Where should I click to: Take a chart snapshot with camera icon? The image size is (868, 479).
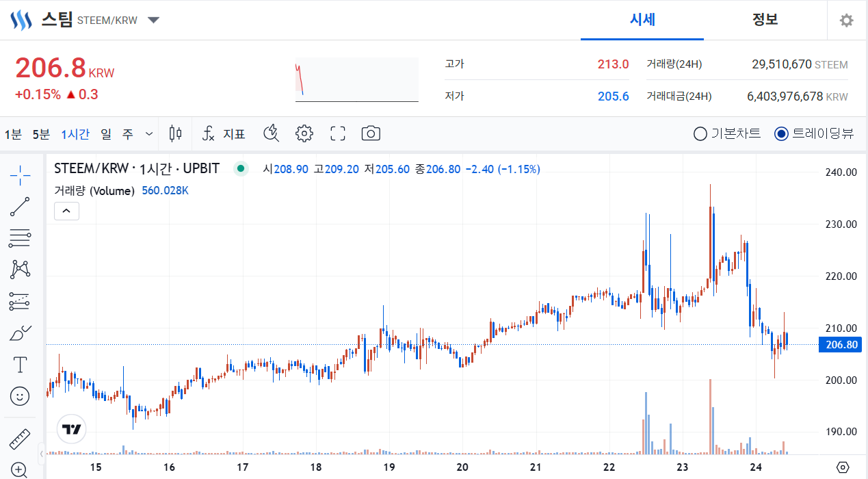[371, 133]
